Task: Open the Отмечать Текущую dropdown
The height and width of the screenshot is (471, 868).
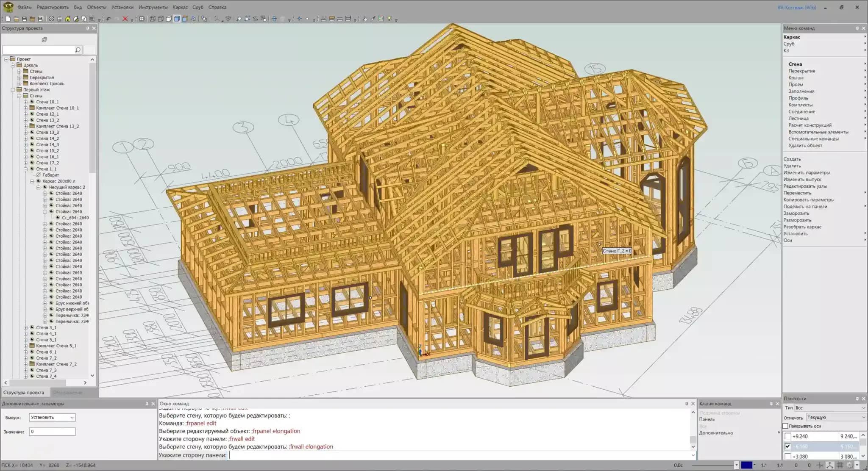Action: pyautogui.click(x=835, y=417)
